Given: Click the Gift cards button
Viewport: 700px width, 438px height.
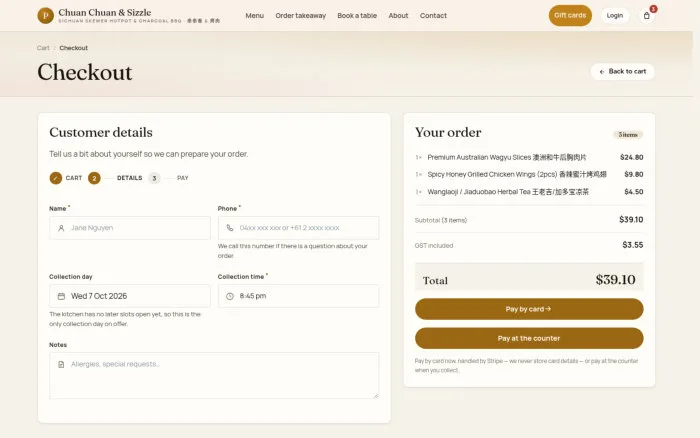Looking at the screenshot, I should pyautogui.click(x=570, y=16).
